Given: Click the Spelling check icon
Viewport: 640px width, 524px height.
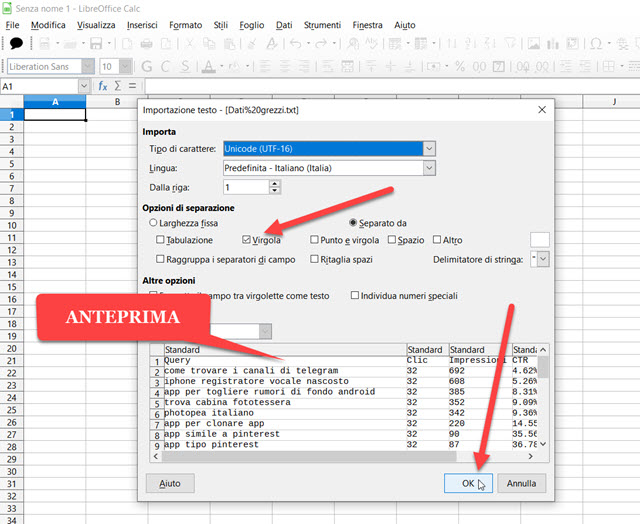Looking at the screenshot, I should 371,43.
